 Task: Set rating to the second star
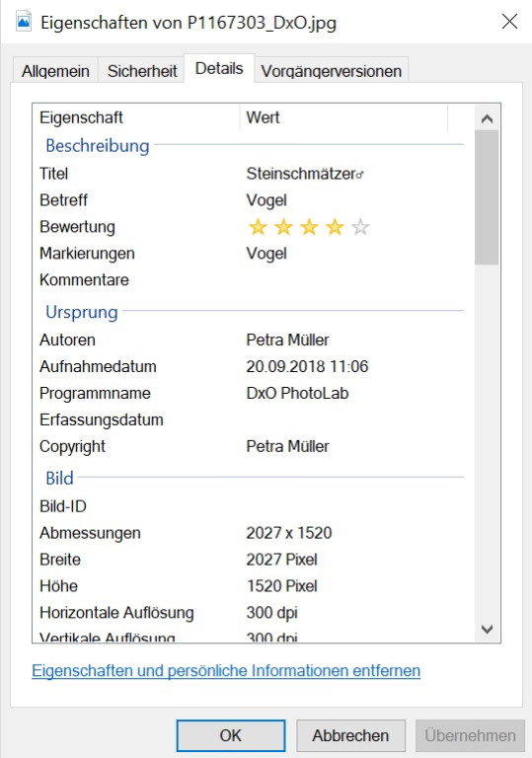pos(283,227)
